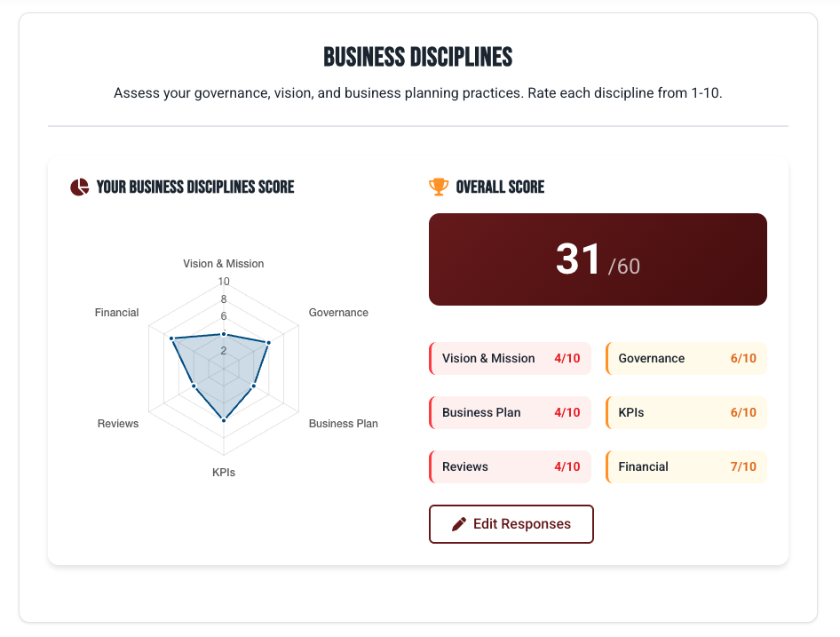The image size is (840, 637).
Task: Select the Financial 7/10 score card
Action: [x=685, y=466]
